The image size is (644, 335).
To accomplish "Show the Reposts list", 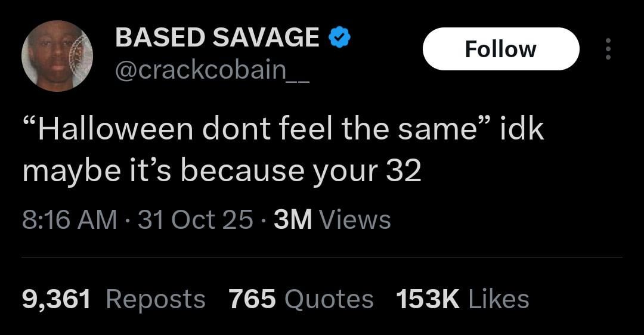I will [x=155, y=299].
